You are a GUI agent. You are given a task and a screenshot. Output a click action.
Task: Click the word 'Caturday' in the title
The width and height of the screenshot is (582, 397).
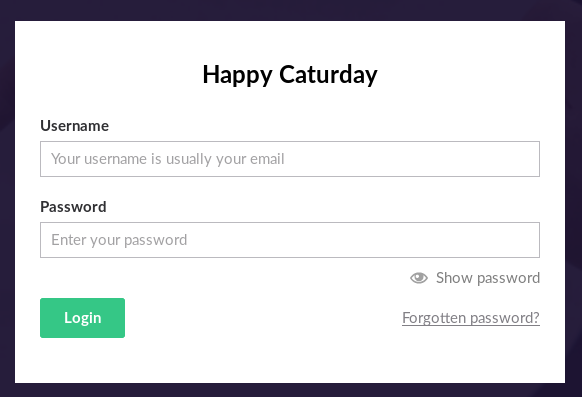[328, 75]
